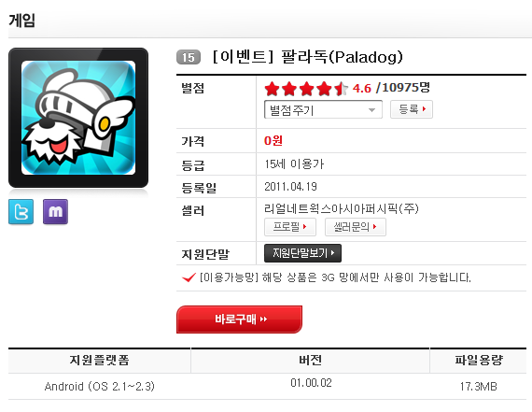532x412 pixels.
Task: Click the first red rating star
Action: coord(272,89)
